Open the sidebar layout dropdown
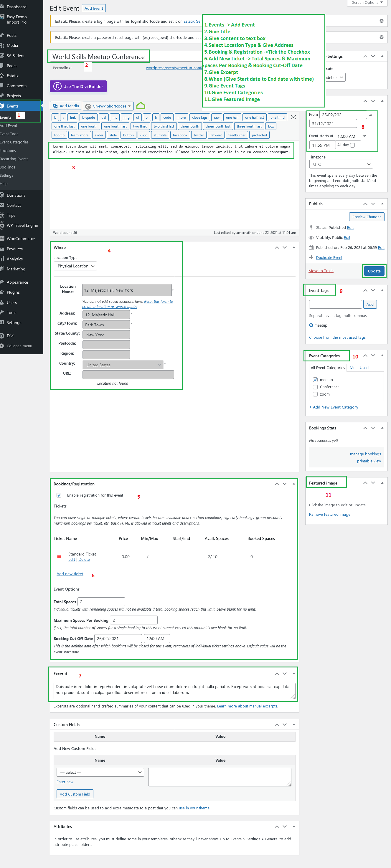This screenshot has height=868, width=391. [335, 77]
